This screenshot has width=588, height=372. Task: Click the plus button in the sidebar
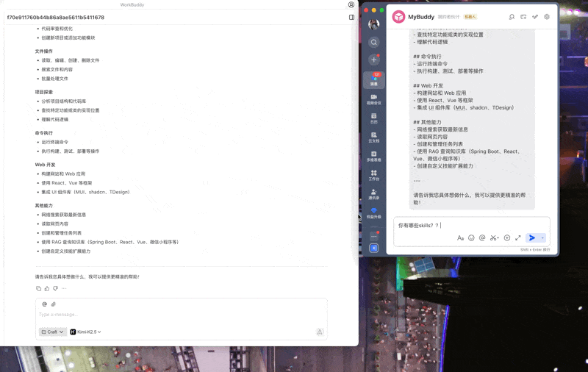tap(374, 60)
